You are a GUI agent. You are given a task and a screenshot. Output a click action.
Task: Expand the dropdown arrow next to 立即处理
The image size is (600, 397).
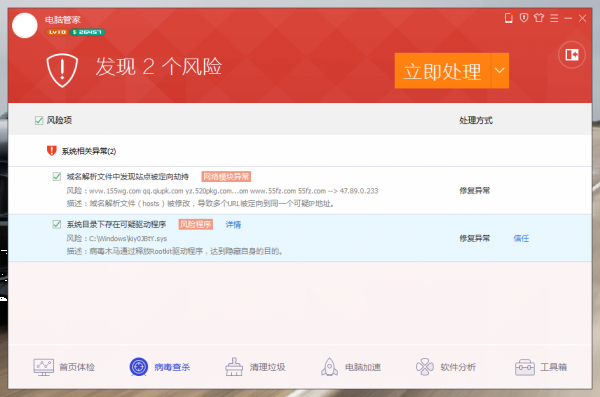pyautogui.click(x=500, y=71)
